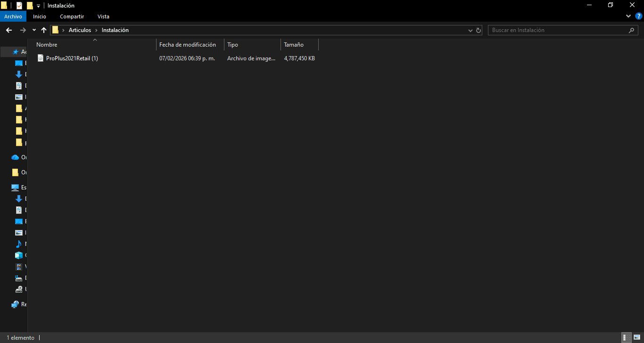This screenshot has width=644, height=343.
Task: Open the local disk drive icon
Action: click(x=19, y=278)
